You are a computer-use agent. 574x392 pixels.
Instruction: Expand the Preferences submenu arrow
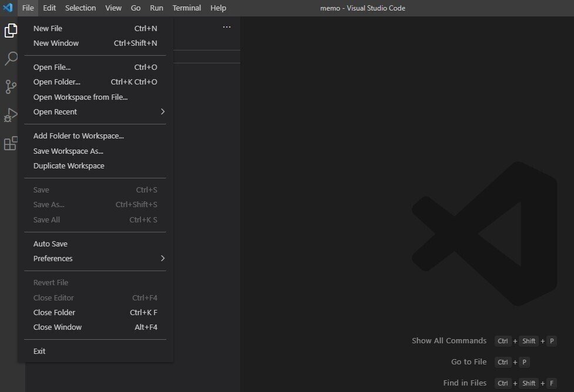pos(163,258)
